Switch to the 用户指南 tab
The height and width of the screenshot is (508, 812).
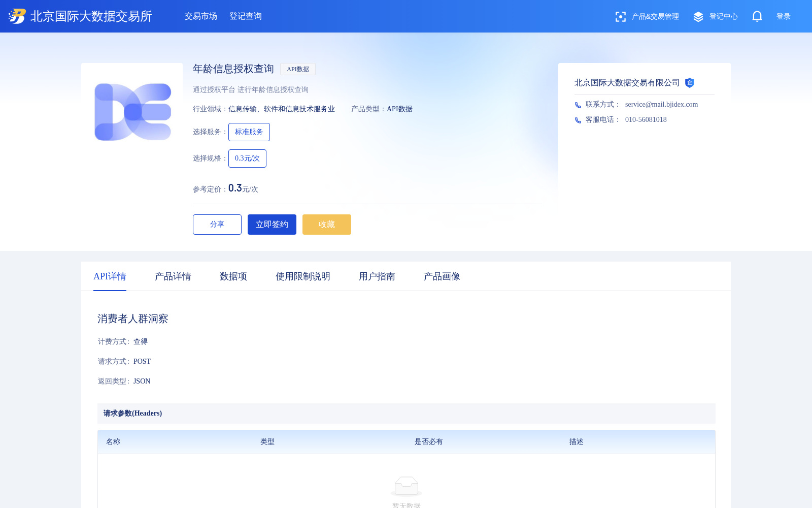click(377, 276)
